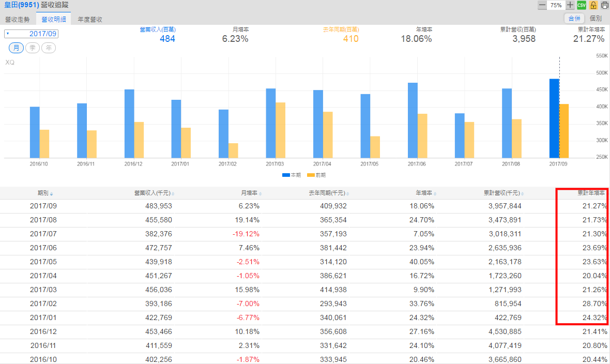Viewport: 610px width, 364px height.
Task: Sort by 年增率 column sort arrow
Action: pyautogui.click(x=435, y=194)
